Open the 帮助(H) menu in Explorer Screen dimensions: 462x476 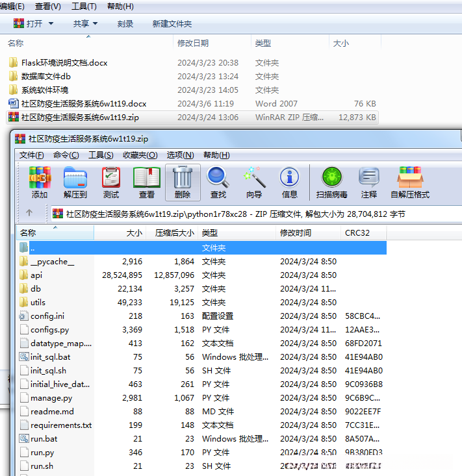(120, 6)
